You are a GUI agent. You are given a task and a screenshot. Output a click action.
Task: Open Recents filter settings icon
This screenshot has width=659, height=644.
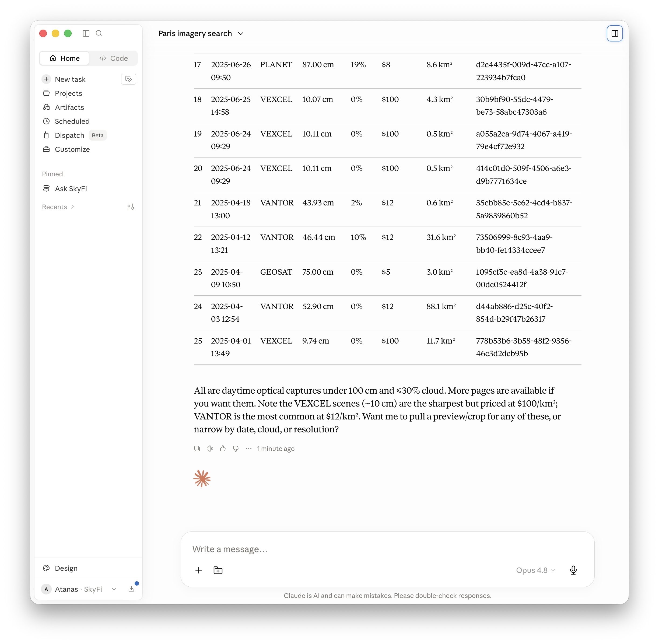click(x=131, y=207)
